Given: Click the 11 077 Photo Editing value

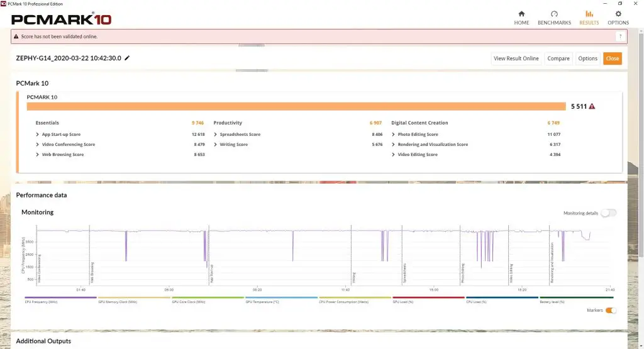Looking at the screenshot, I should coord(553,135).
